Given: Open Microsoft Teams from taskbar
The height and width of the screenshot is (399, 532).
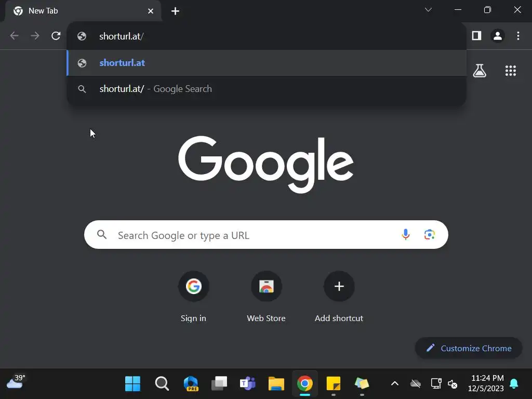Looking at the screenshot, I should click(248, 384).
